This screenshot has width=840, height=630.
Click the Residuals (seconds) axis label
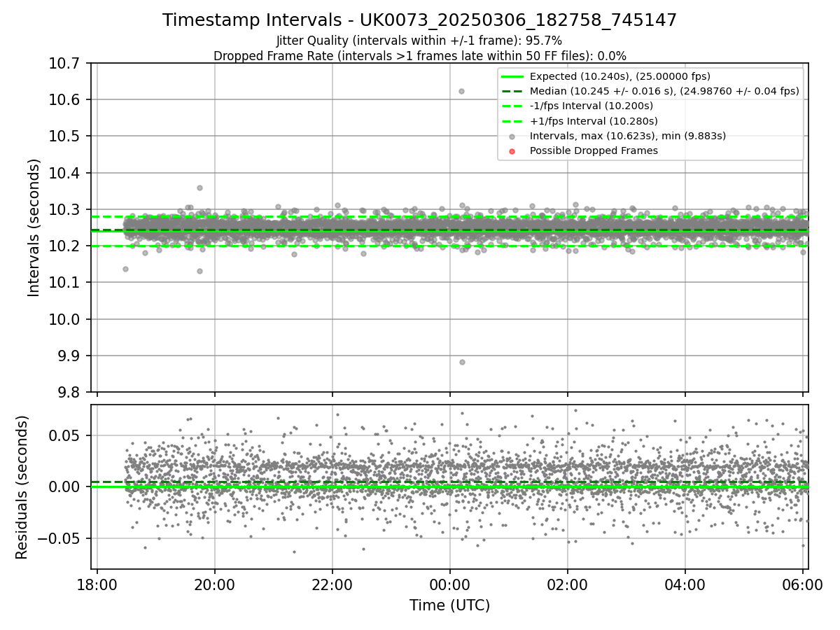tap(22, 487)
